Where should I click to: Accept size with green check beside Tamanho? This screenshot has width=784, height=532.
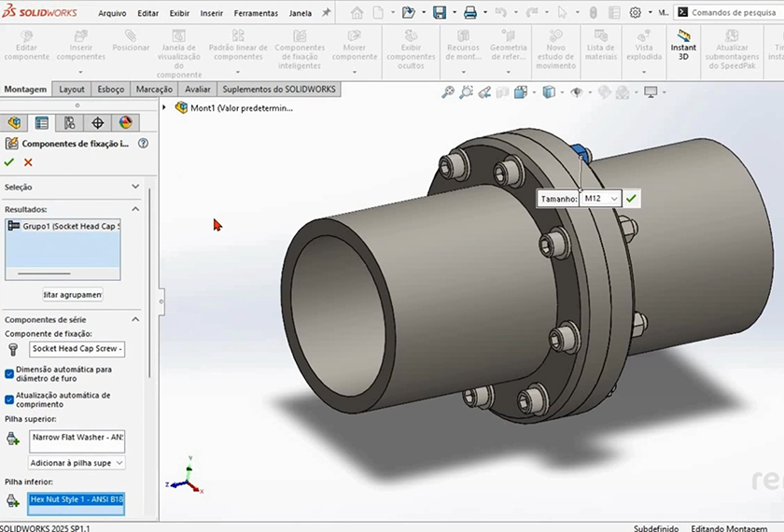pos(632,199)
